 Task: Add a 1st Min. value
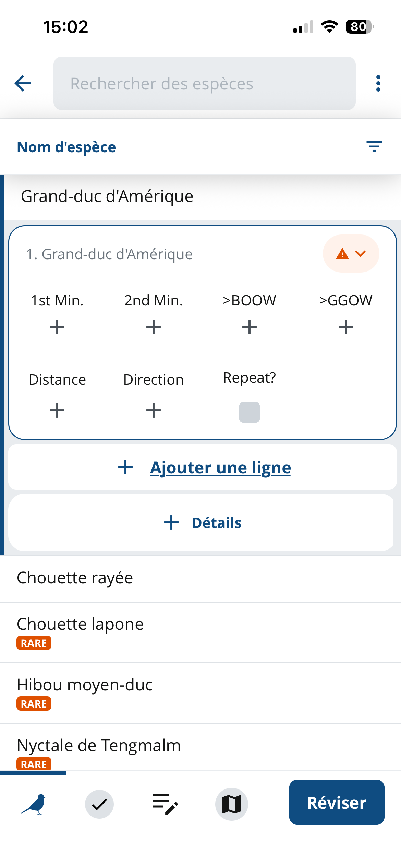57,327
